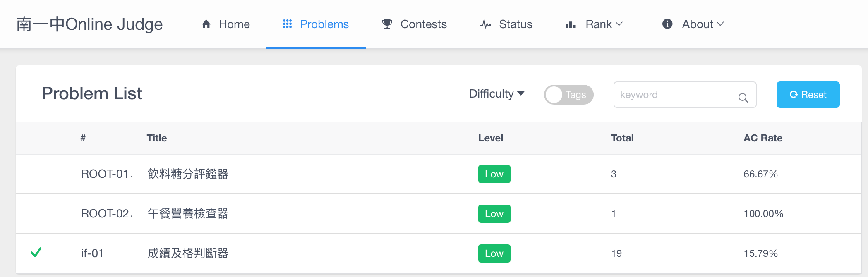Image resolution: width=868 pixels, height=277 pixels.
Task: Click the Contests trophy icon
Action: [x=387, y=24]
